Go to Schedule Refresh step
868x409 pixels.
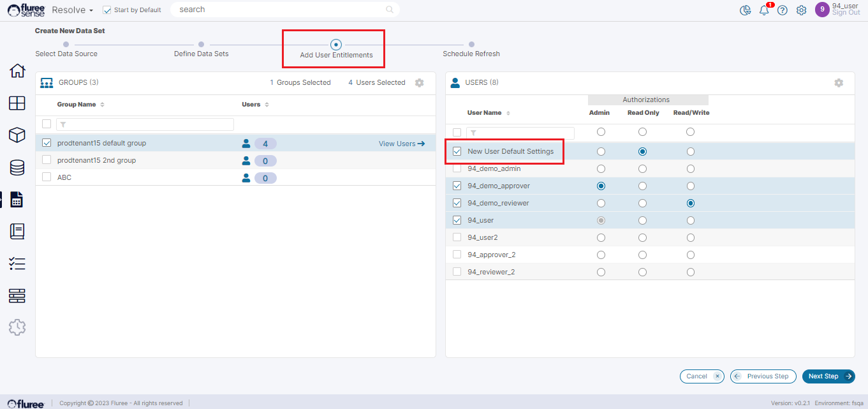click(471, 45)
